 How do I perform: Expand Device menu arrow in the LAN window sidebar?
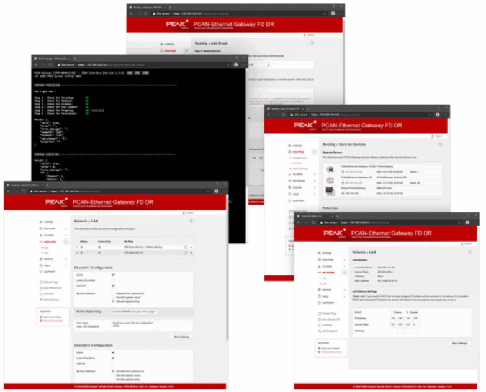[344, 290]
